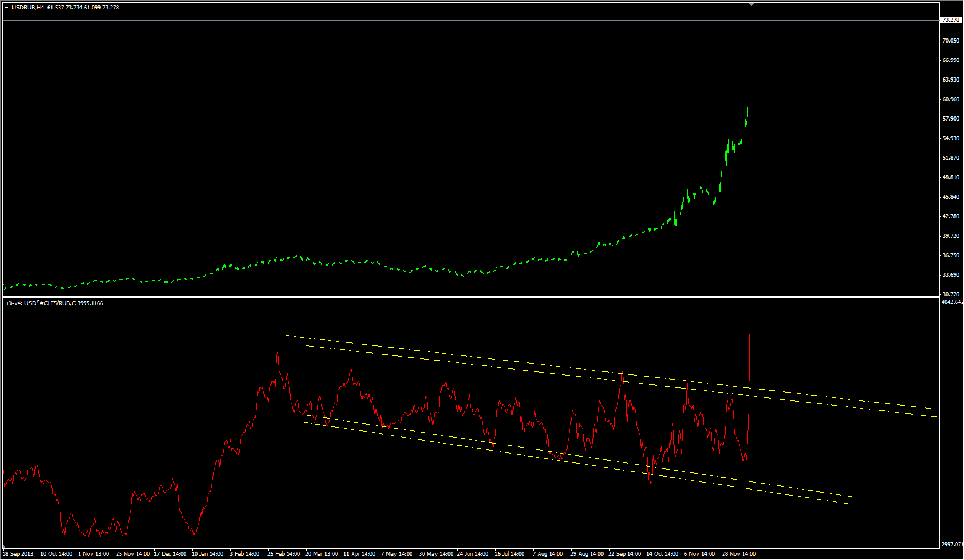Click the 4042.642 indicator scale value

pos(952,302)
